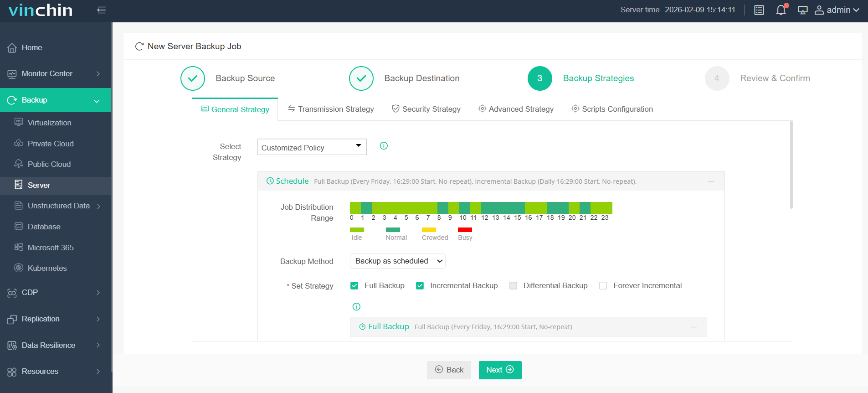Collapse the Schedule section header
The image size is (868, 393).
[x=711, y=181]
